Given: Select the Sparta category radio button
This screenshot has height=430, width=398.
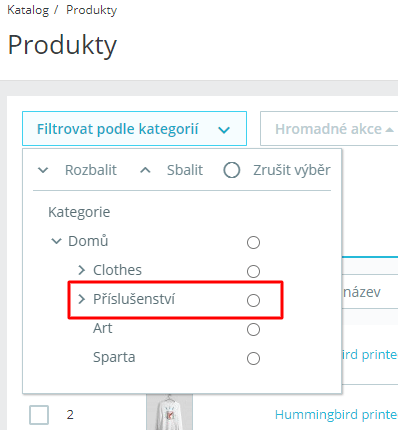Looking at the screenshot, I should (253, 358).
